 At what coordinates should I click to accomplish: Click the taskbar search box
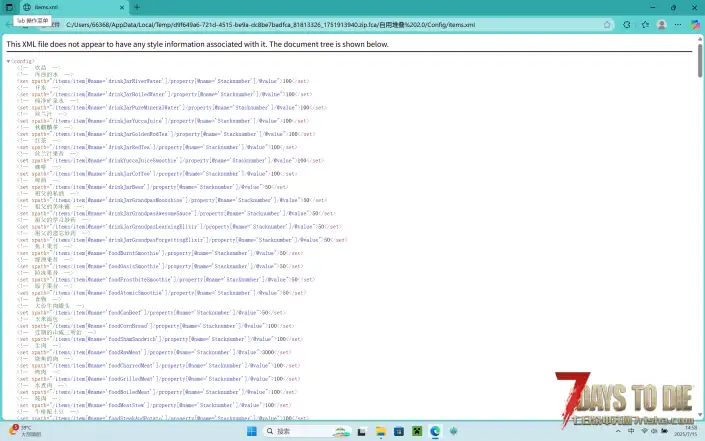point(307,431)
